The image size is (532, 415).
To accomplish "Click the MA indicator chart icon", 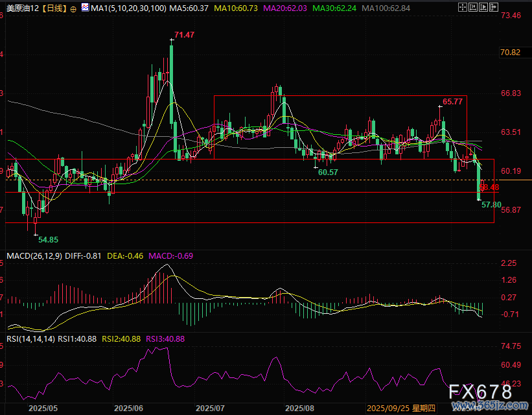I will (x=86, y=9).
